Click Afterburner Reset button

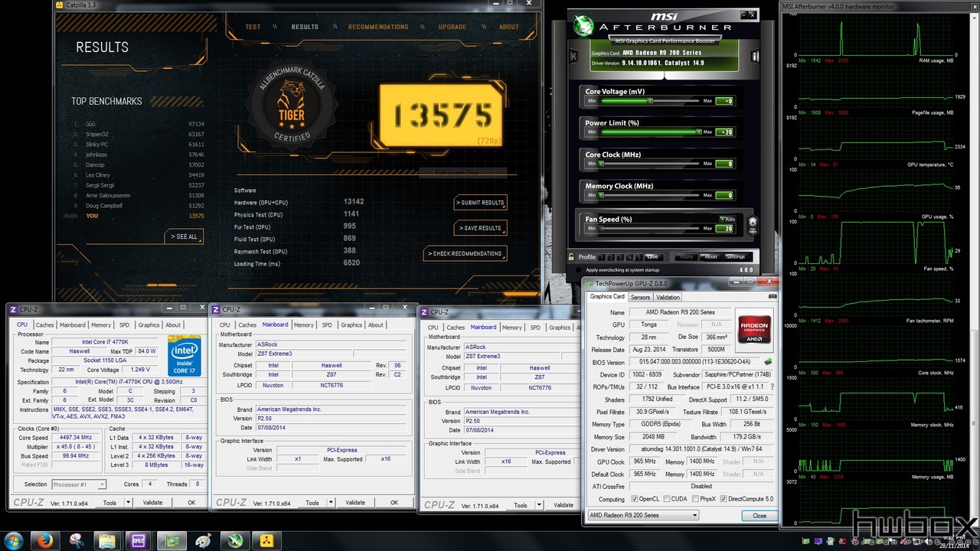tap(710, 257)
